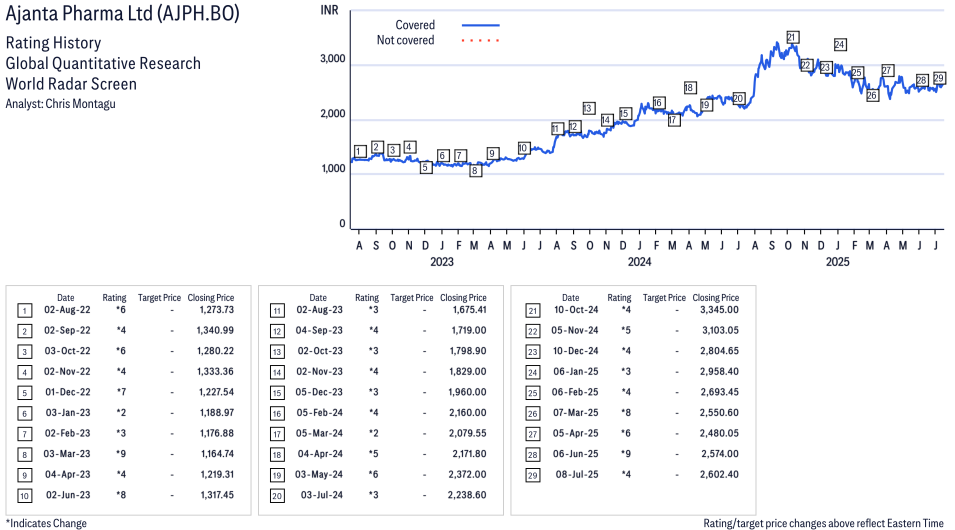Screen dimensions: 955x530
Task: Click chart marker 26 near March 2025
Action: tap(872, 95)
